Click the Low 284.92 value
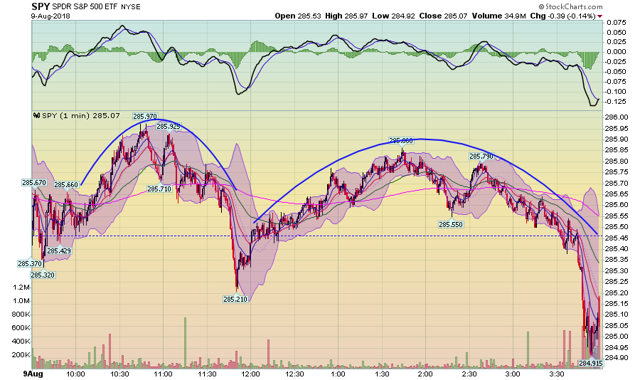The height and width of the screenshot is (380, 640). (x=393, y=16)
